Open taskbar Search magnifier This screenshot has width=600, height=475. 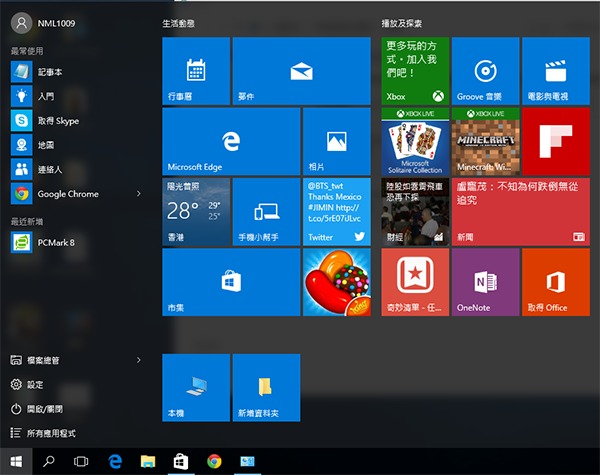(49, 462)
